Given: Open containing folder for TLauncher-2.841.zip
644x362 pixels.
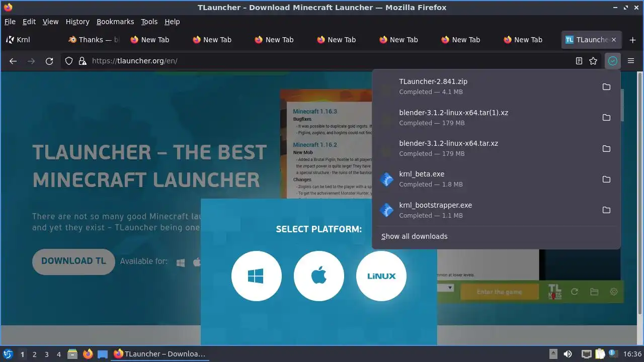Looking at the screenshot, I should point(606,86).
